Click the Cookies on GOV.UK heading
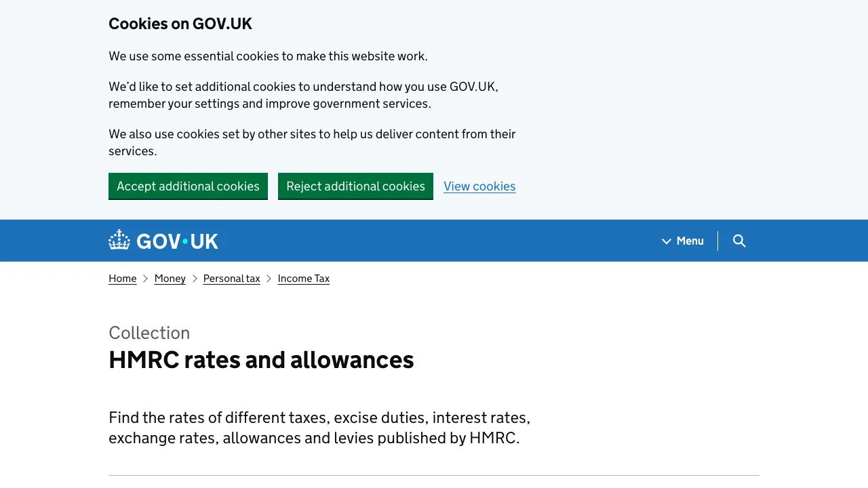 [180, 24]
